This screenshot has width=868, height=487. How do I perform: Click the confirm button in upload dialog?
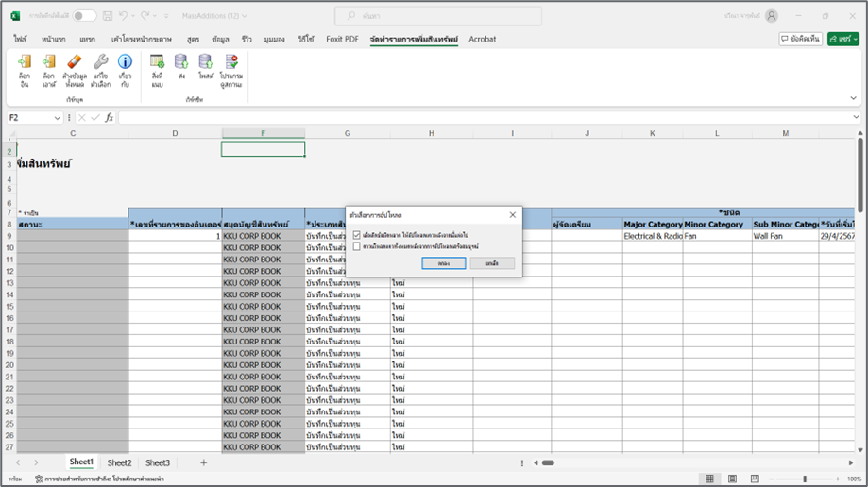443,263
